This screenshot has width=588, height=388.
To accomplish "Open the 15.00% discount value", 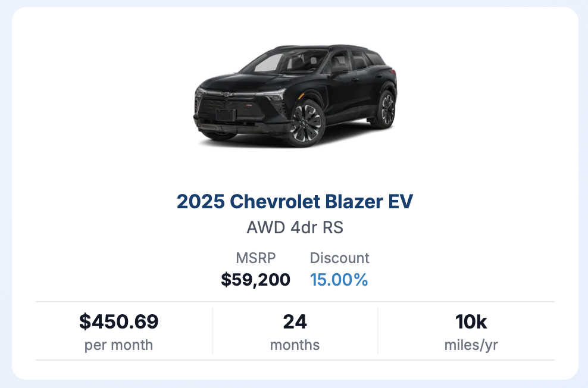I will coord(339,280).
